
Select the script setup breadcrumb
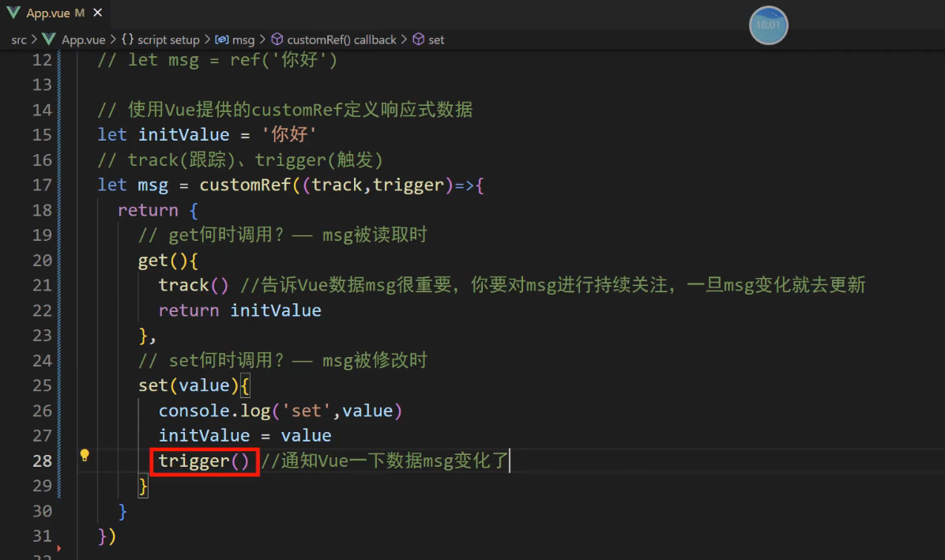(x=168, y=39)
